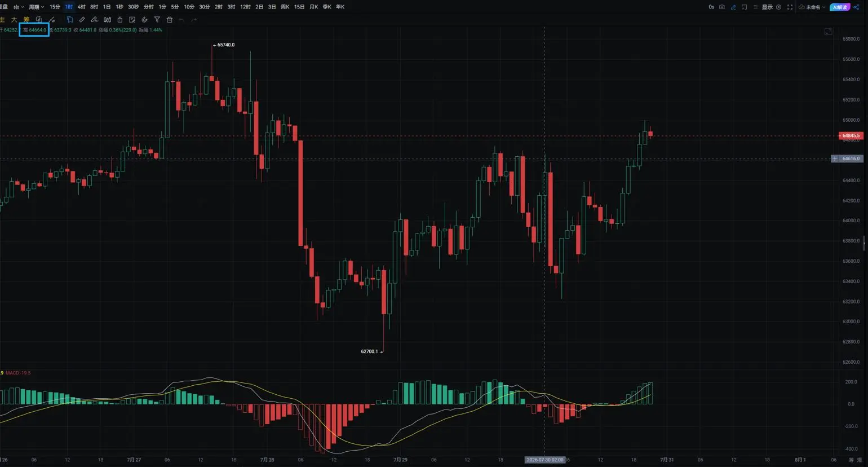Click the red 64845.5 current price label
Screen dimensions: 868x467
click(850, 135)
